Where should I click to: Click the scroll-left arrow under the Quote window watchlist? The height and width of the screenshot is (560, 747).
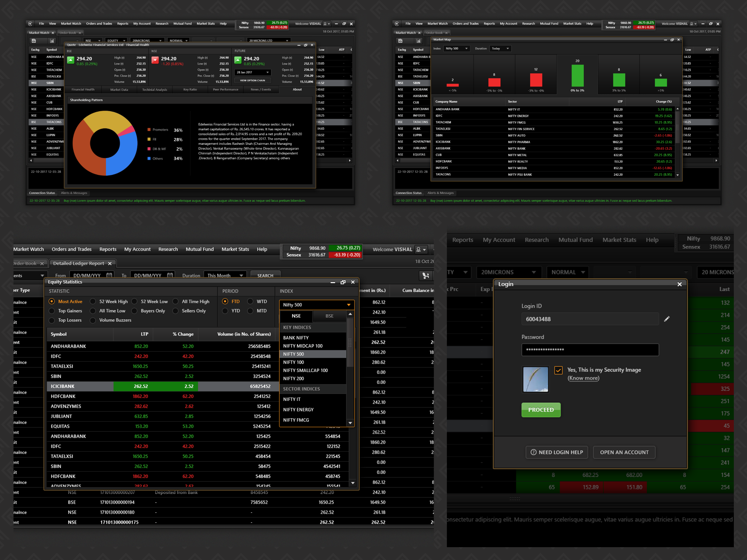click(31, 161)
